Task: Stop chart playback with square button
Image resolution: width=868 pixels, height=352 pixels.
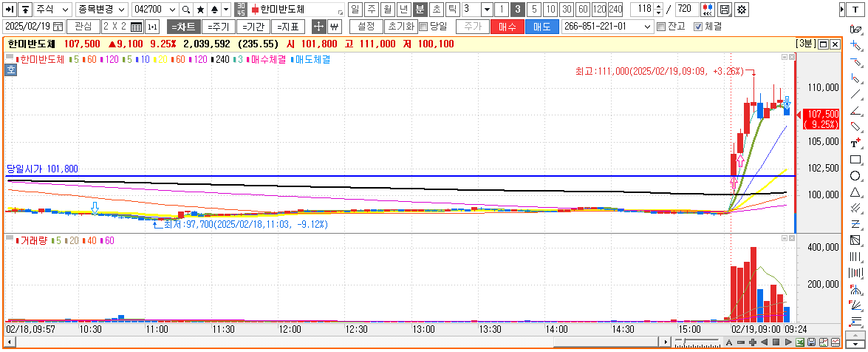Action: click(776, 342)
